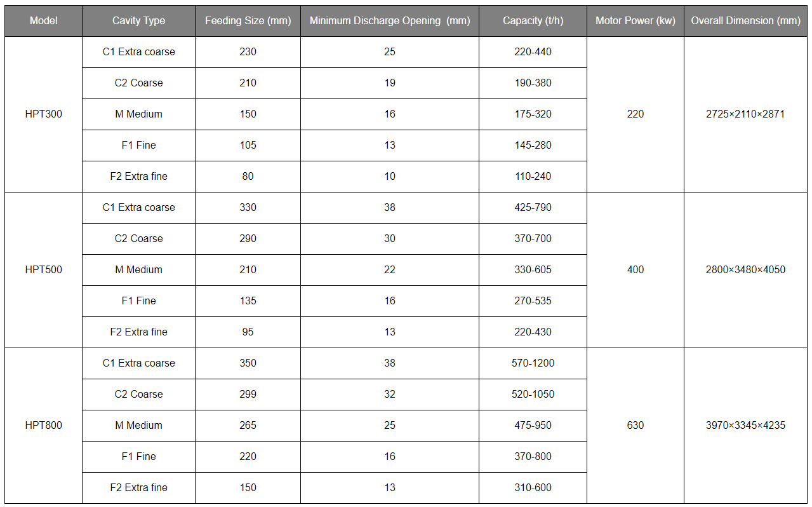Screen dimensions: 812x507
Task: Select the 2800×3480×4050 dimension cell
Action: click(745, 270)
